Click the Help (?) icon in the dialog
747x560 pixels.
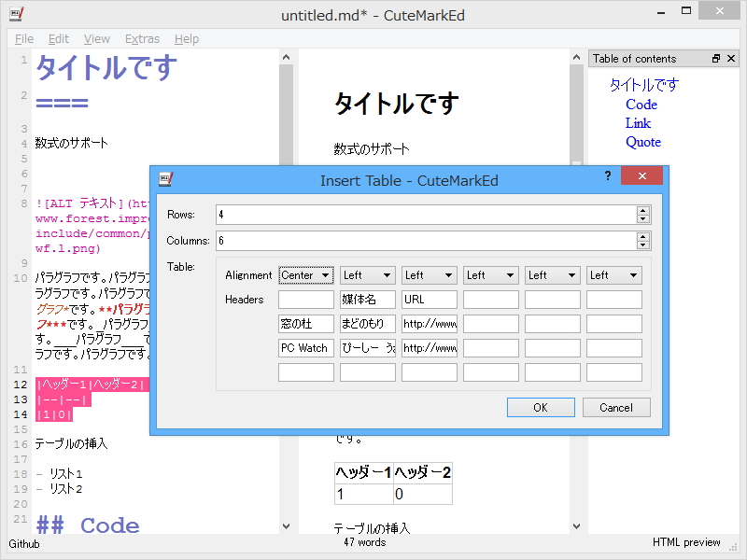click(608, 175)
